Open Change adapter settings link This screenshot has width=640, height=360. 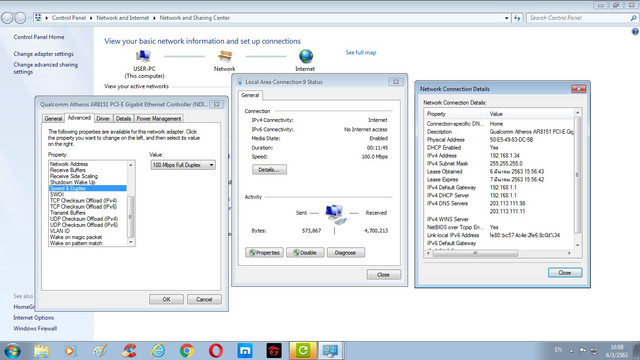(x=44, y=54)
